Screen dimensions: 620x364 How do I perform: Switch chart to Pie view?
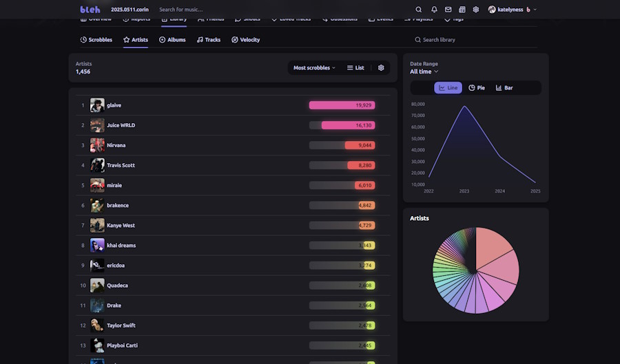tap(477, 88)
